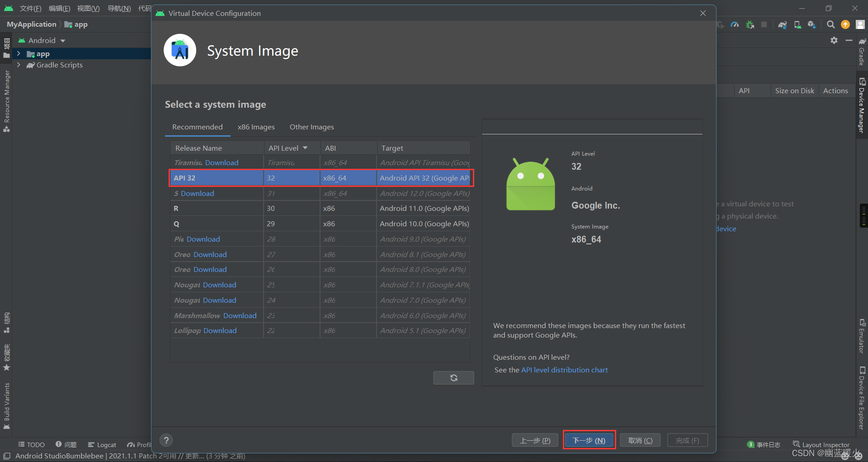Open the Logcat tool window
Image resolution: width=868 pixels, height=462 pixels.
coord(102,445)
